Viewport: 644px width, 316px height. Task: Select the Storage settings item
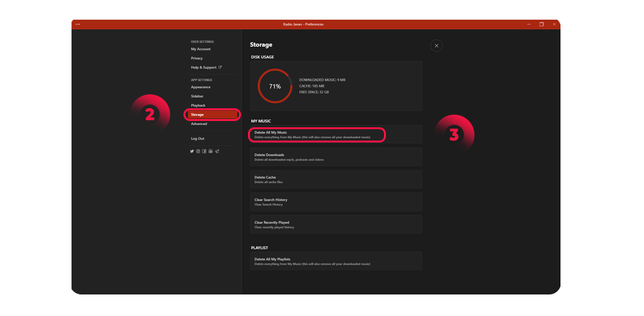click(x=212, y=115)
